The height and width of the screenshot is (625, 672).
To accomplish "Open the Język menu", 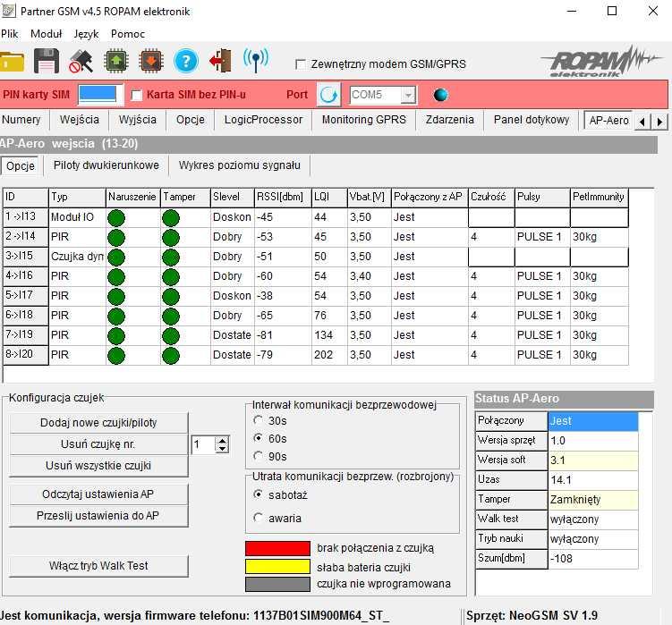I will point(86,34).
